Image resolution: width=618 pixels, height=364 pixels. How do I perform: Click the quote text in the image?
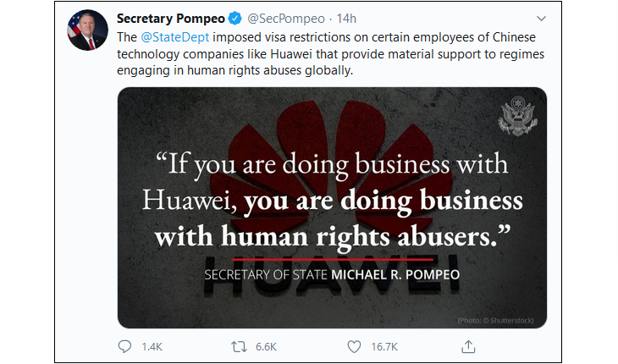332,201
